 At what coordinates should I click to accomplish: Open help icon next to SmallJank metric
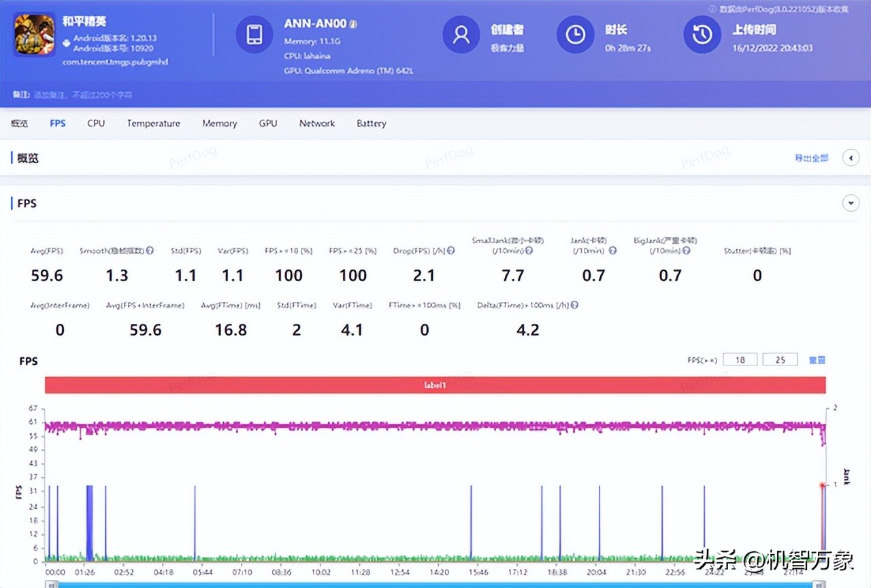click(x=529, y=250)
